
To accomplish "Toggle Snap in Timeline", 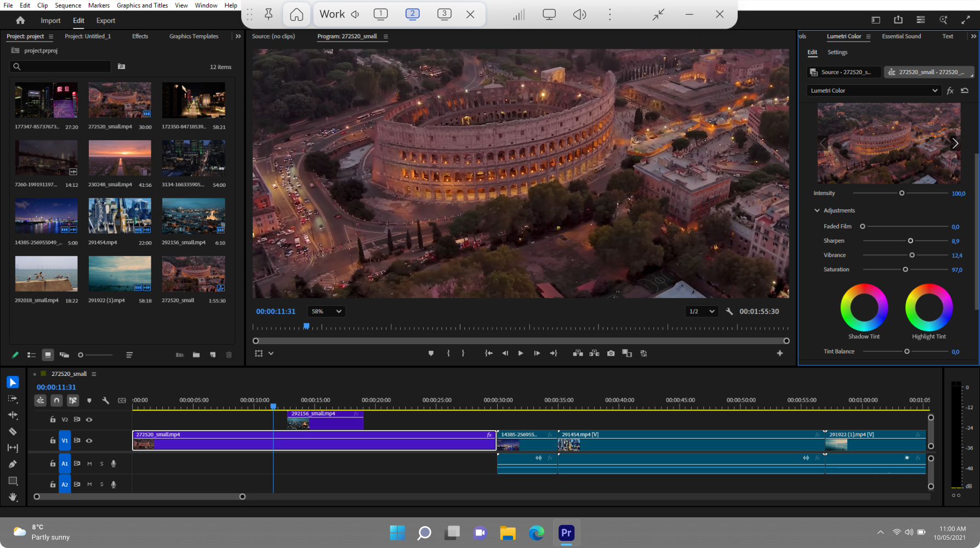I will pyautogui.click(x=56, y=401).
